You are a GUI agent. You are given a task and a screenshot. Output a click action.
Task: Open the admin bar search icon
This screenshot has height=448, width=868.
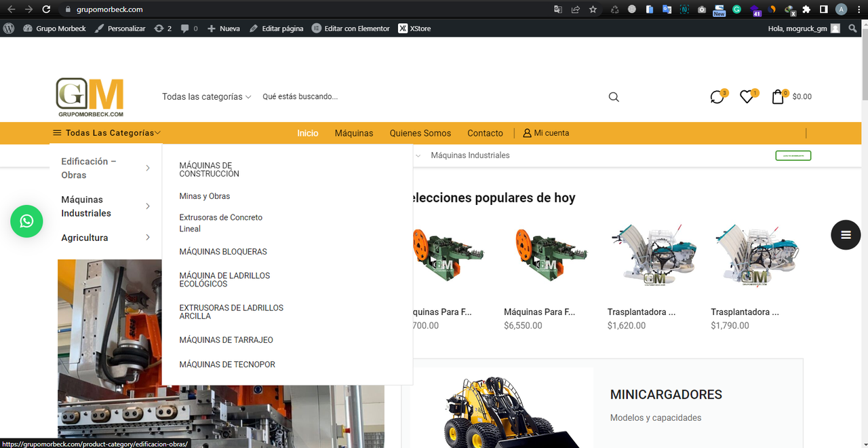(853, 29)
